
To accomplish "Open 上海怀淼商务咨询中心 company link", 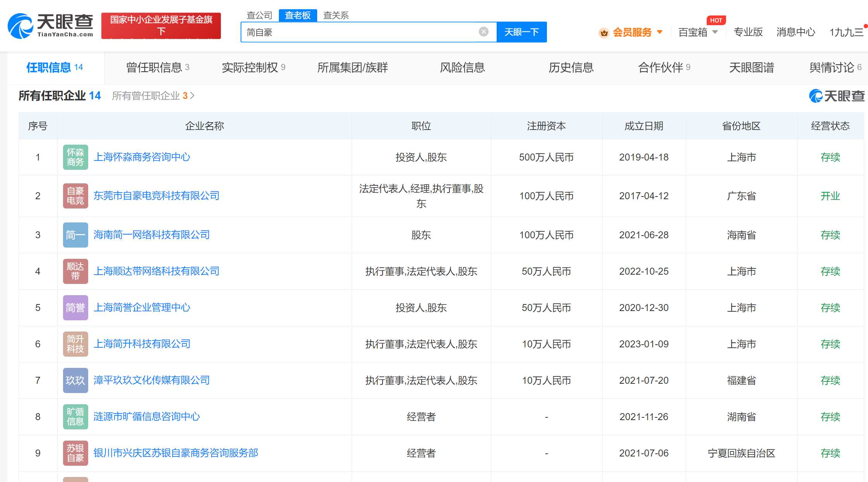I will point(142,157).
